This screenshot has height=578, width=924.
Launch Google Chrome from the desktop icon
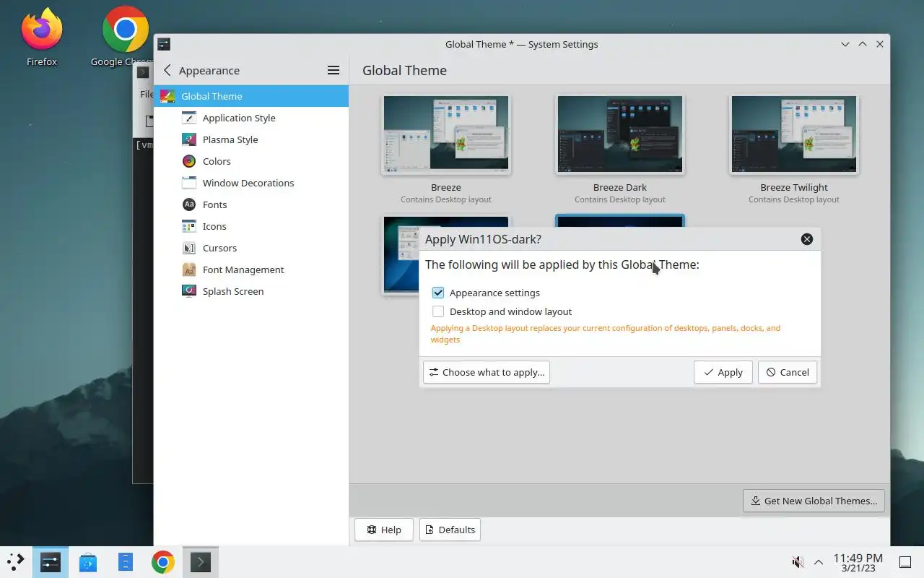coord(125,37)
